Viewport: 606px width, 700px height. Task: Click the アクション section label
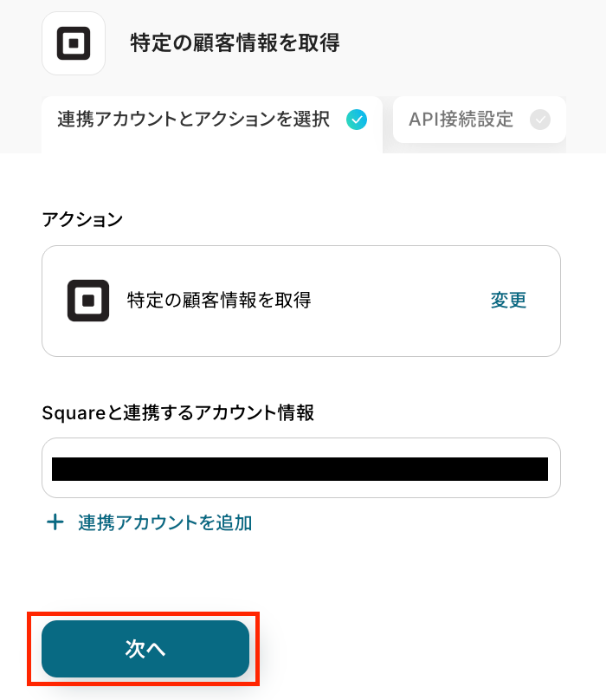(82, 219)
